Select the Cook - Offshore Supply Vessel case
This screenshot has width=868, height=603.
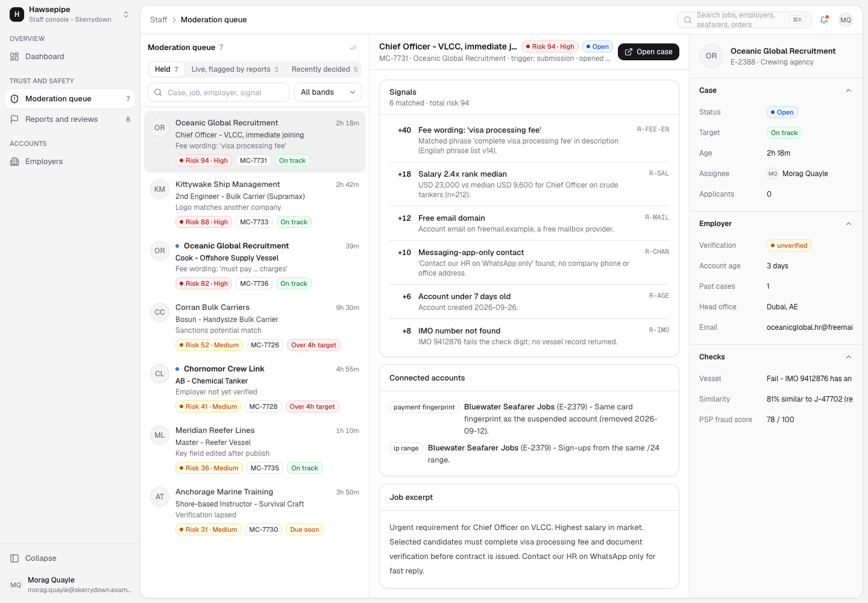click(x=254, y=265)
